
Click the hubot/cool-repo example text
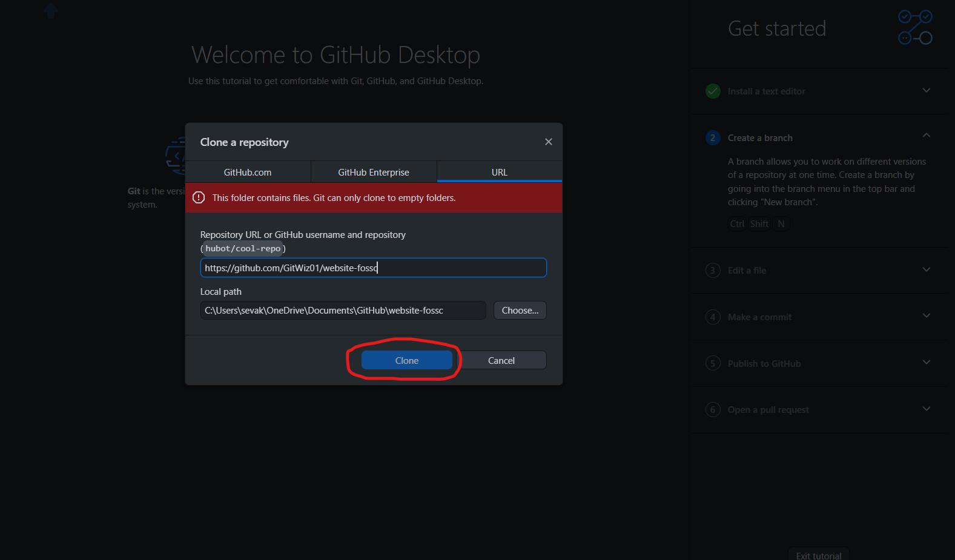[243, 248]
